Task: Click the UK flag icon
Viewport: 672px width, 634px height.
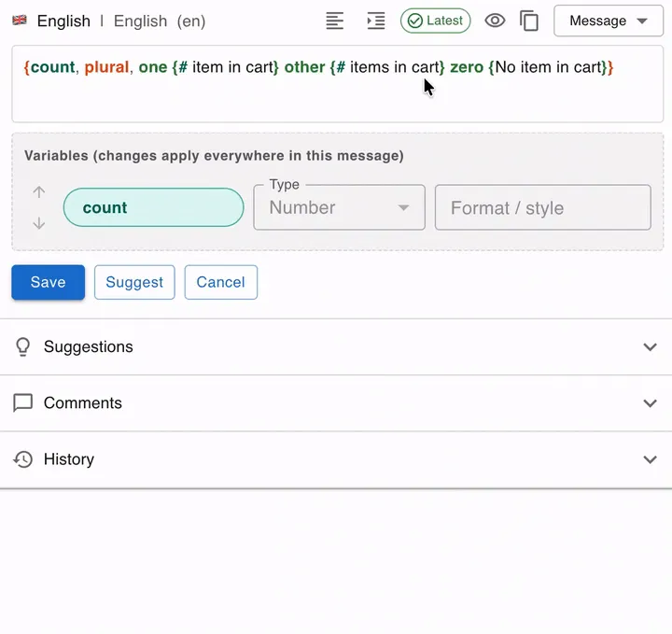Action: (x=20, y=21)
